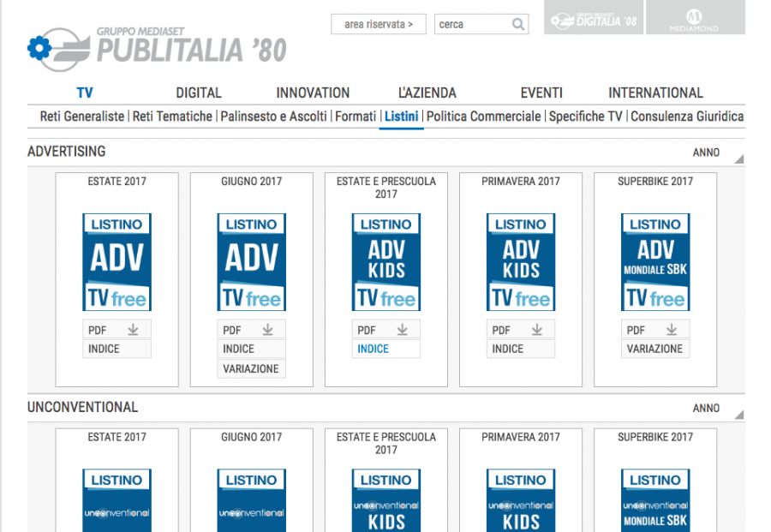
Task: Download the Estate 2017 advertising PDF
Action: 117,330
